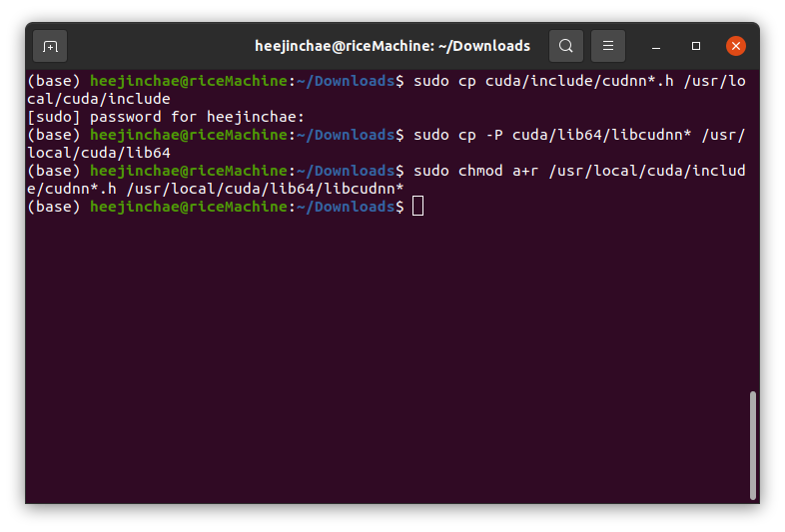Click the 'sudo cp -P cuda/lib64/libcudnn*' command text
Image resolution: width=785 pixels, height=532 pixels.
coord(552,135)
